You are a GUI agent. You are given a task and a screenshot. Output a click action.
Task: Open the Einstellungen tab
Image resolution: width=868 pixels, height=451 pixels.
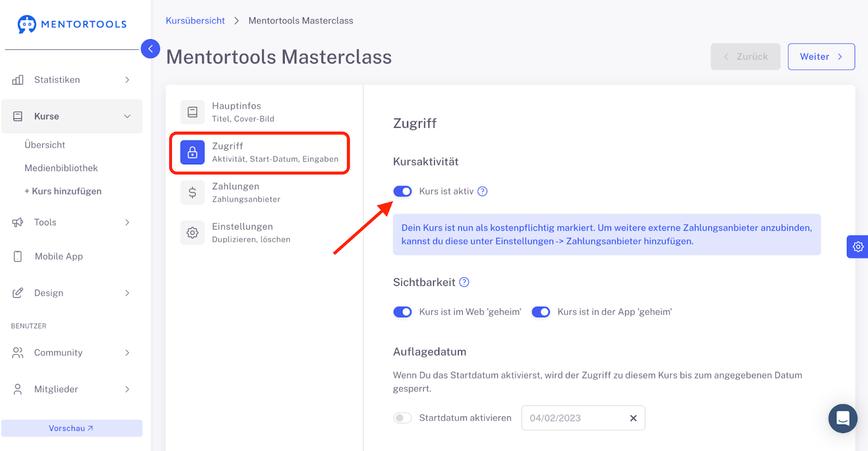click(242, 232)
